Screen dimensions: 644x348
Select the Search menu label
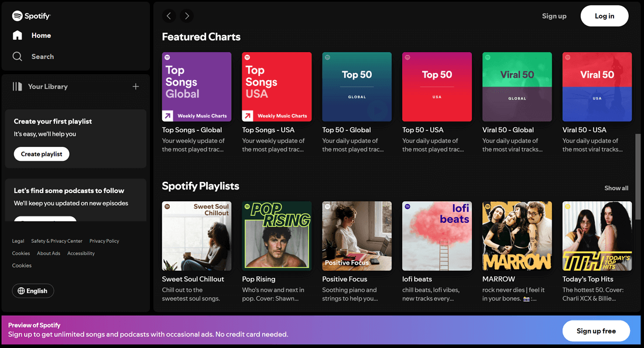[x=43, y=57]
